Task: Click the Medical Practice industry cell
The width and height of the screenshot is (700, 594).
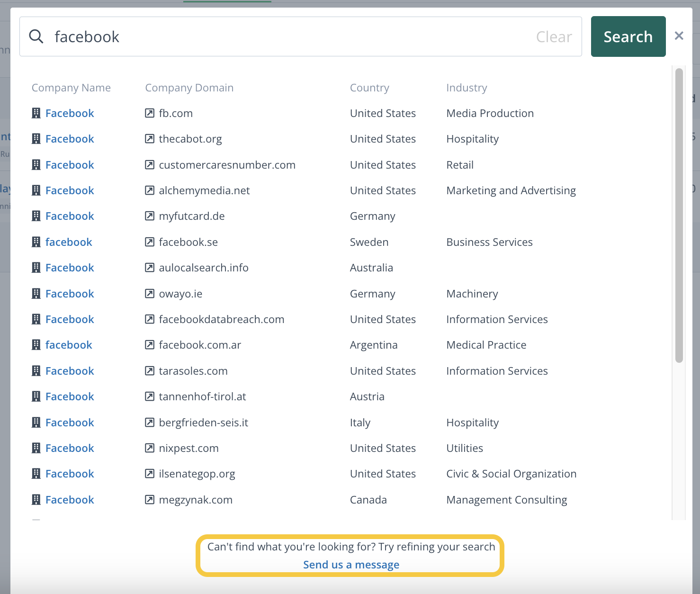Action: tap(486, 345)
